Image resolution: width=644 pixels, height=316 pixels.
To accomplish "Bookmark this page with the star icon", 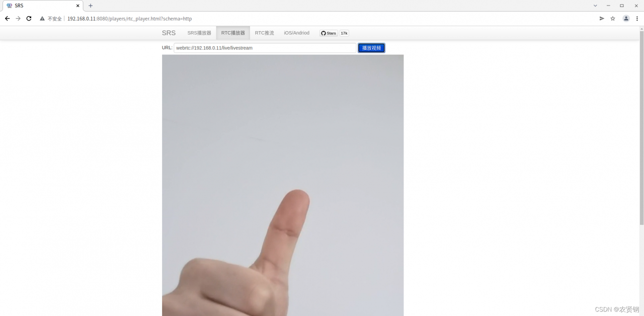I will [x=613, y=19].
